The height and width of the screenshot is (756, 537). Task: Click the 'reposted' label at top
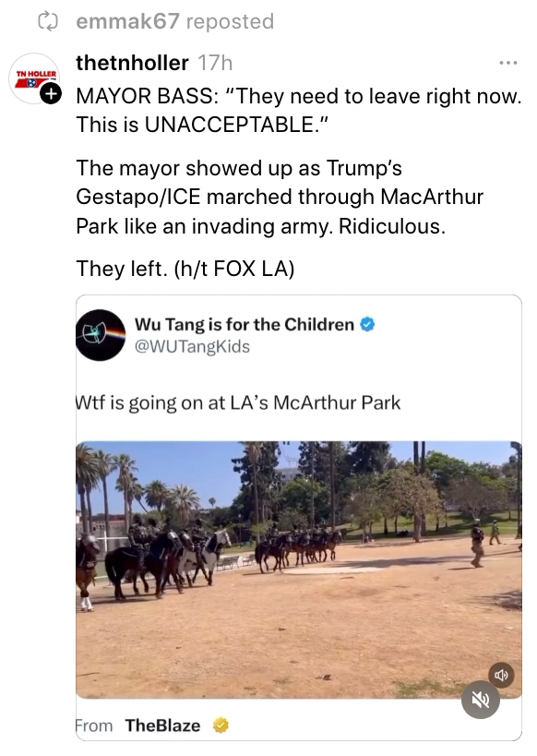tap(230, 22)
